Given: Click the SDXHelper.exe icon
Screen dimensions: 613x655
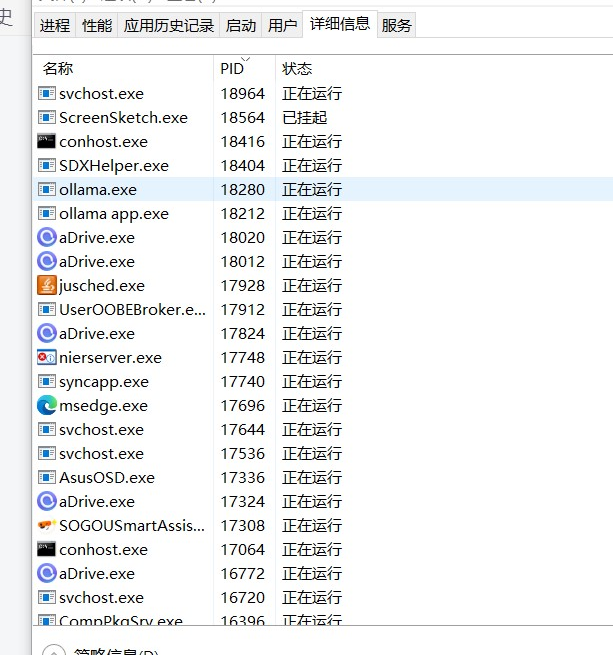Looking at the screenshot, I should point(46,165).
